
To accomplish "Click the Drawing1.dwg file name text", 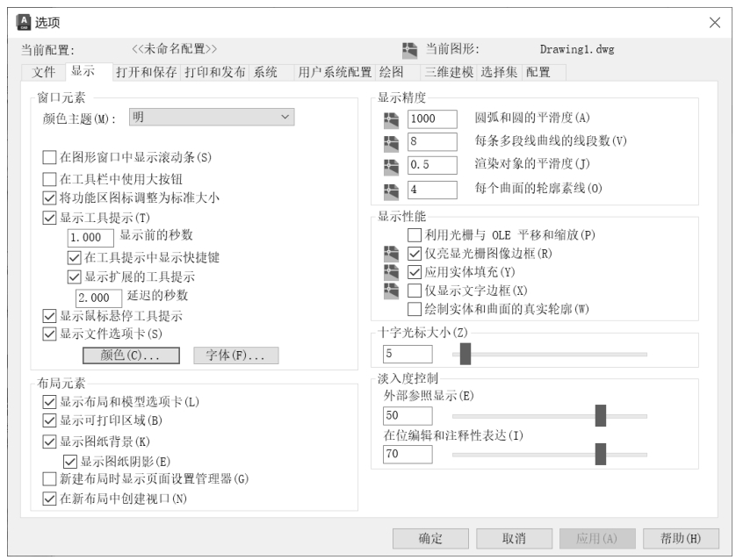I will coord(577,49).
